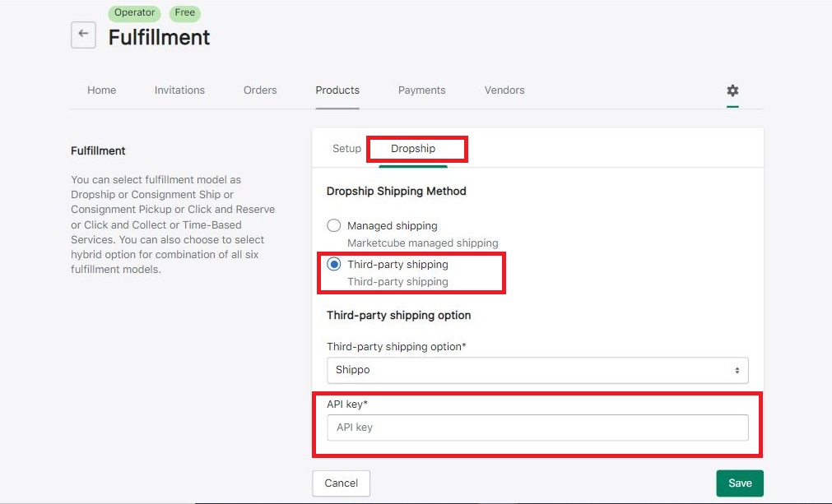This screenshot has width=832, height=504.
Task: Click the Fulfillment page title
Action: pos(159,37)
